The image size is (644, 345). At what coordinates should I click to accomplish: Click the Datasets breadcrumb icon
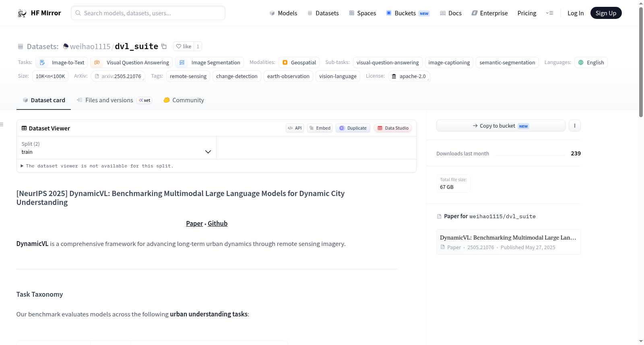21,47
